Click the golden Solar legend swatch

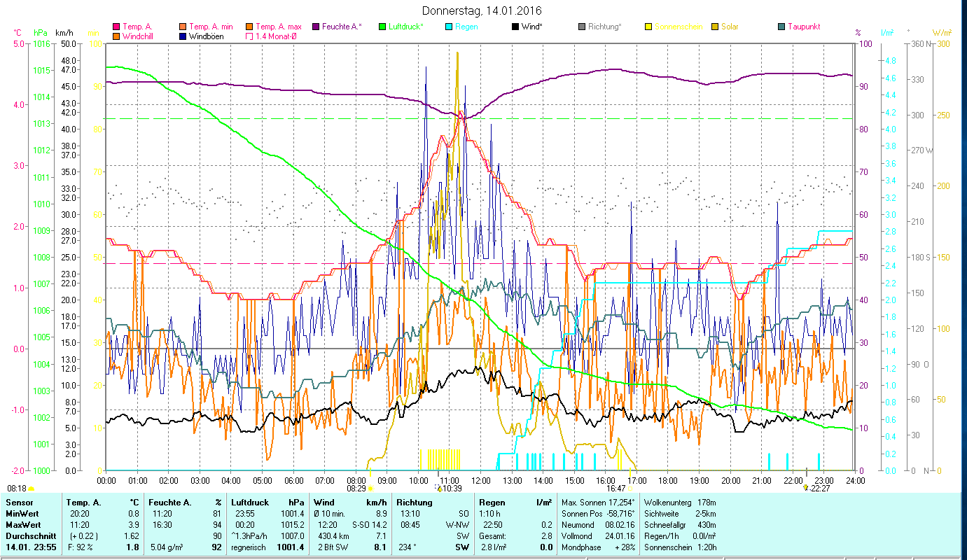(715, 27)
